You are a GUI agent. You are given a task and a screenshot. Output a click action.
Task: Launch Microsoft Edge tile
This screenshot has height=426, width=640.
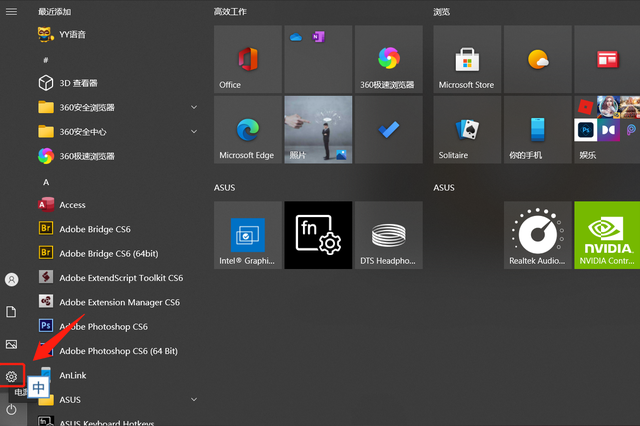click(247, 130)
